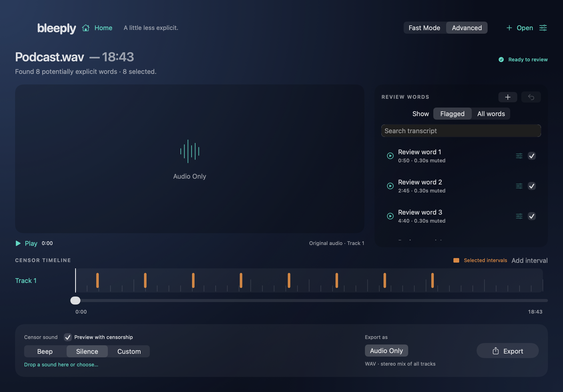Show Flagged words only
Viewport: 563px width, 392px height.
pyautogui.click(x=452, y=114)
